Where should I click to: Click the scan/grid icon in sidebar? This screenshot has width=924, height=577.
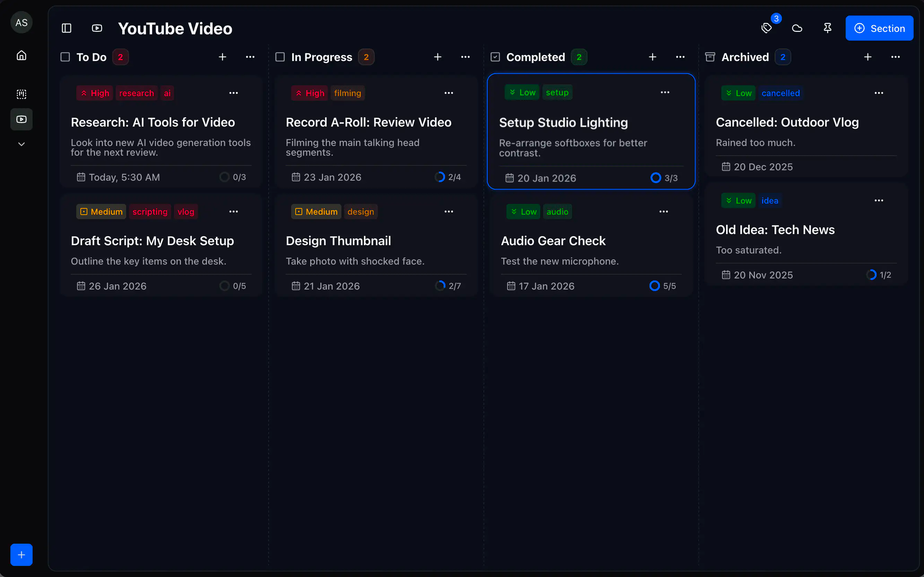(21, 94)
